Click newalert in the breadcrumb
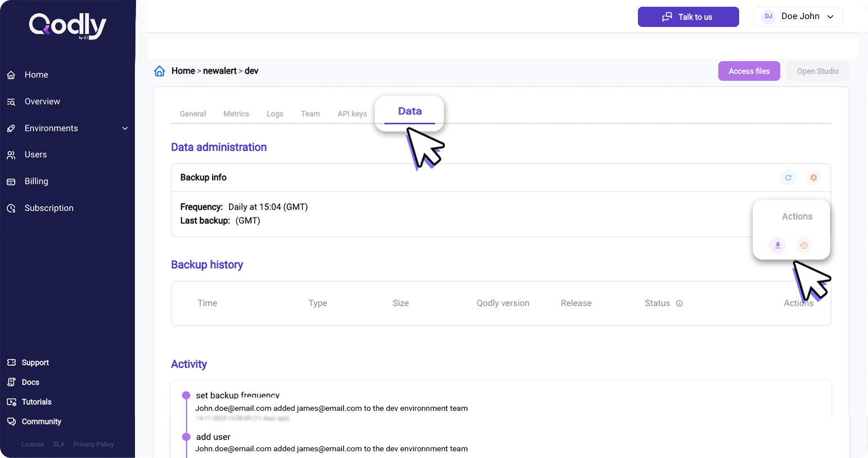868x458 pixels. tap(219, 71)
